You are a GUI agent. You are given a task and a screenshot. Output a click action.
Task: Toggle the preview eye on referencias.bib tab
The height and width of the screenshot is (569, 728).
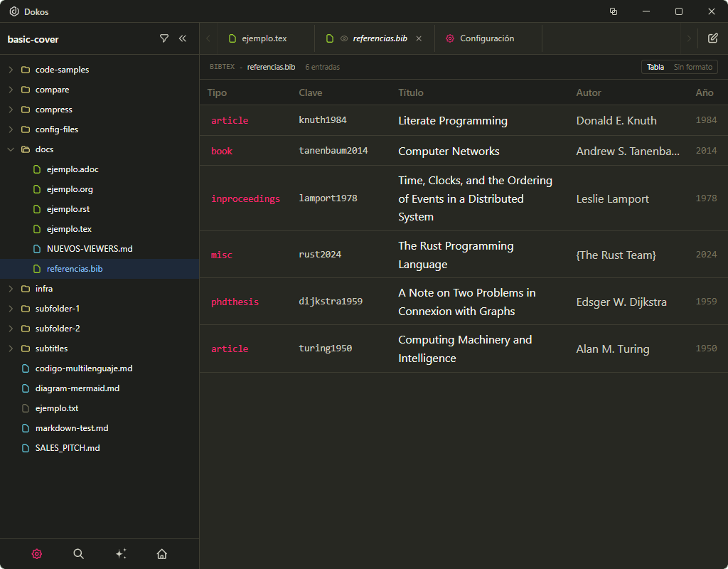pyautogui.click(x=344, y=38)
